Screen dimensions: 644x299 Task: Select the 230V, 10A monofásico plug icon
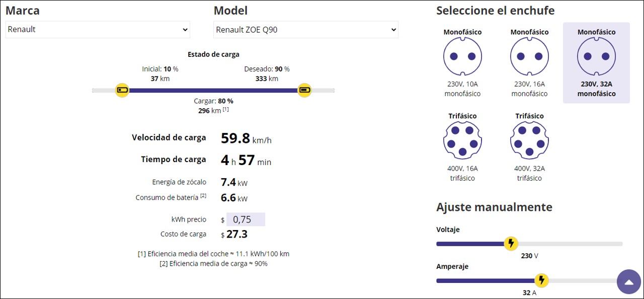(x=462, y=56)
